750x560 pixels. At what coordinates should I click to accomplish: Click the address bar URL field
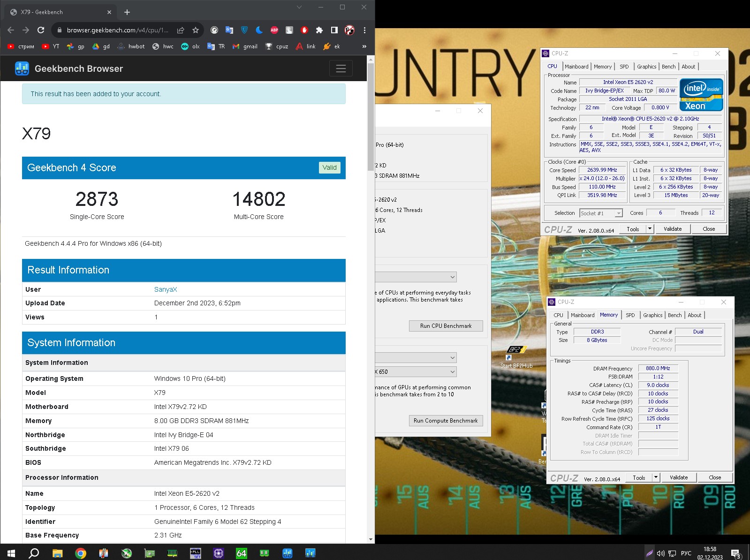point(117,30)
